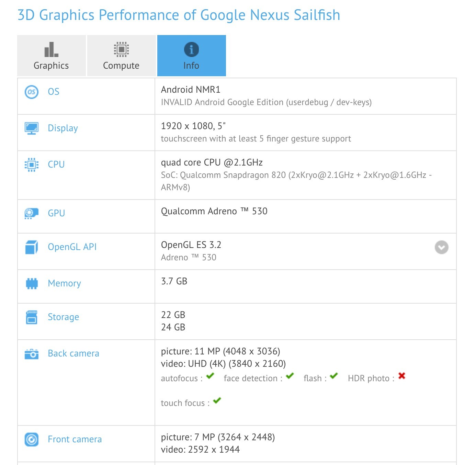Click the OS icon in the Info table
This screenshot has width=476, height=465.
point(31,91)
